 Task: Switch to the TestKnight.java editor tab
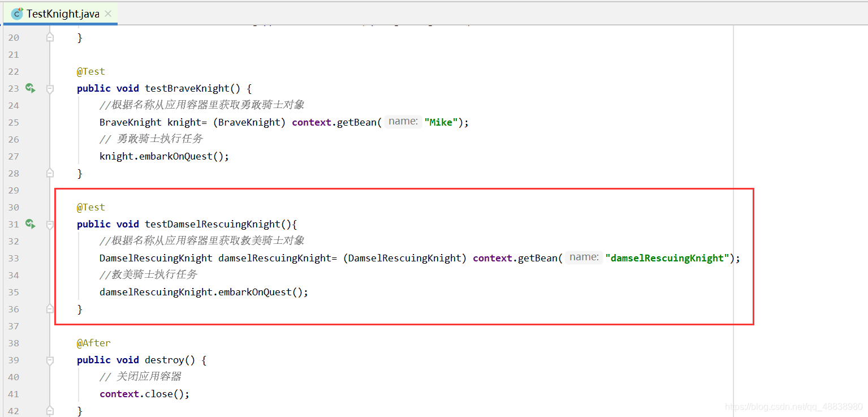coord(60,14)
